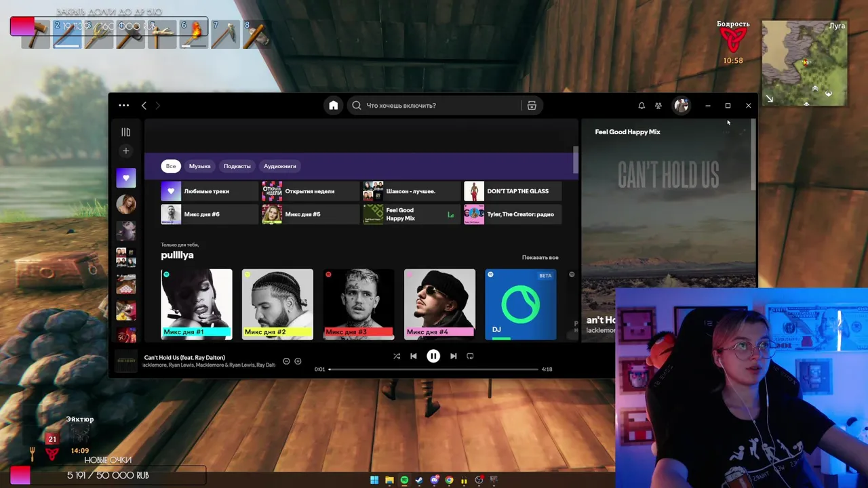Image resolution: width=868 pixels, height=488 pixels.
Task: Hide this track with minus icon
Action: click(286, 361)
